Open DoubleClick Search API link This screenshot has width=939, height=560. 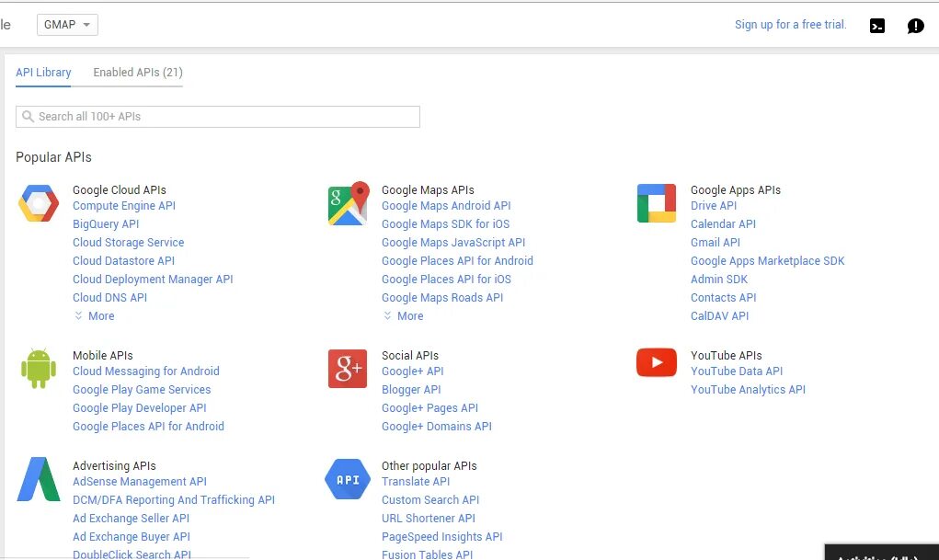(132, 554)
